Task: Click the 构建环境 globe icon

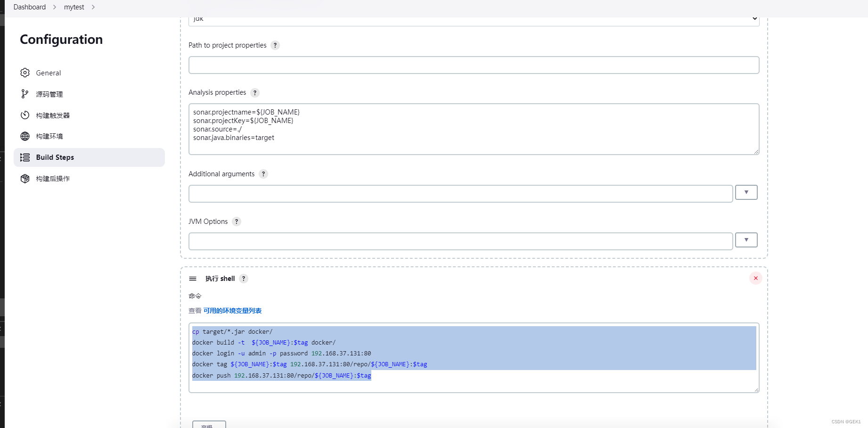Action: point(25,136)
